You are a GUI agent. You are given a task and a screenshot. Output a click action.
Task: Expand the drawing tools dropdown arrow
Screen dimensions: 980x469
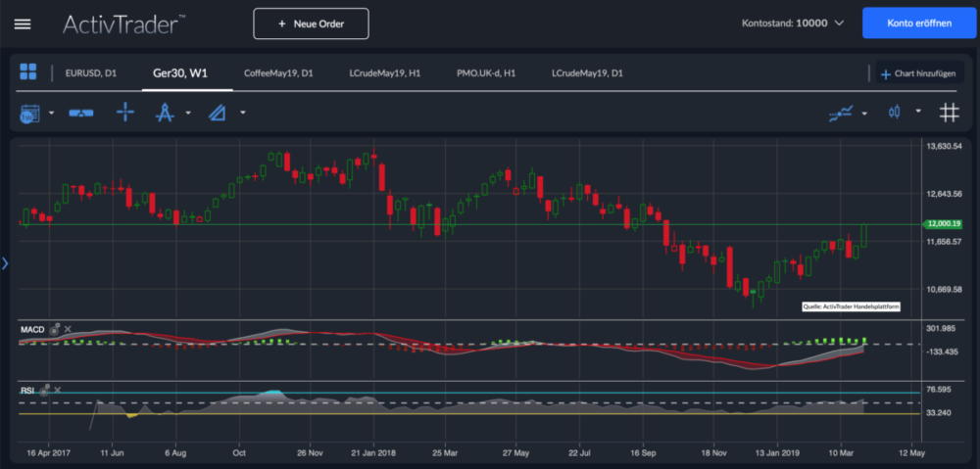pos(188,113)
